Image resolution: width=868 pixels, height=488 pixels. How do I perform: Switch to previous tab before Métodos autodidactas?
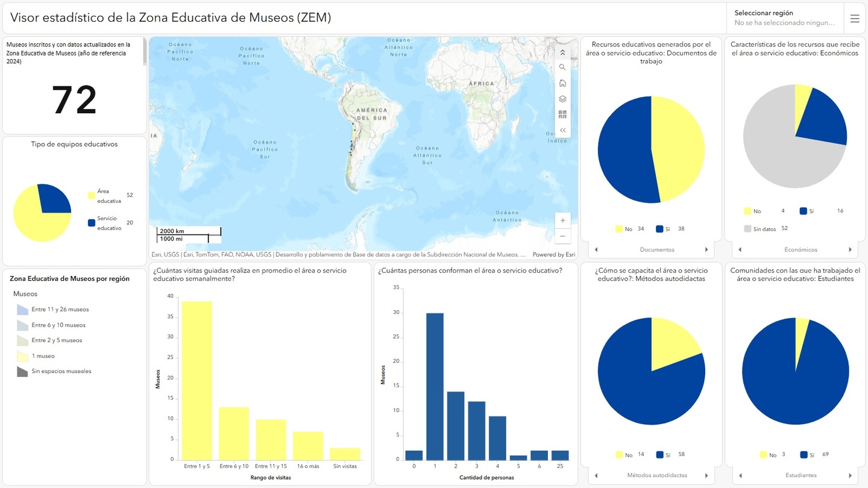(x=596, y=475)
